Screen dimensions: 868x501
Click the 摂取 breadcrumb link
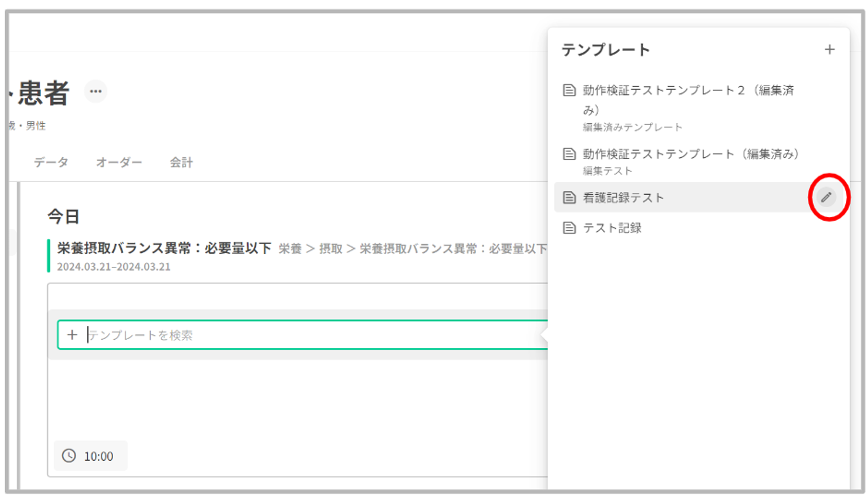(x=331, y=249)
